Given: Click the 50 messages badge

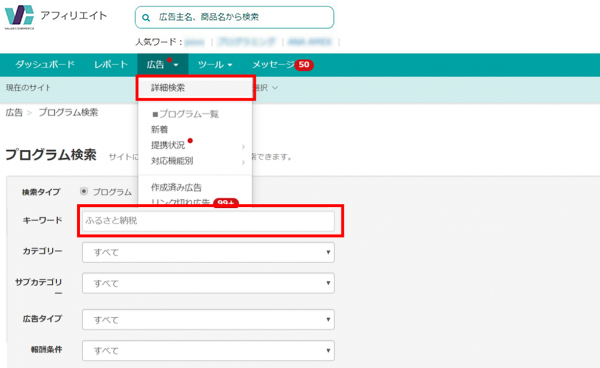Looking at the screenshot, I should [304, 65].
